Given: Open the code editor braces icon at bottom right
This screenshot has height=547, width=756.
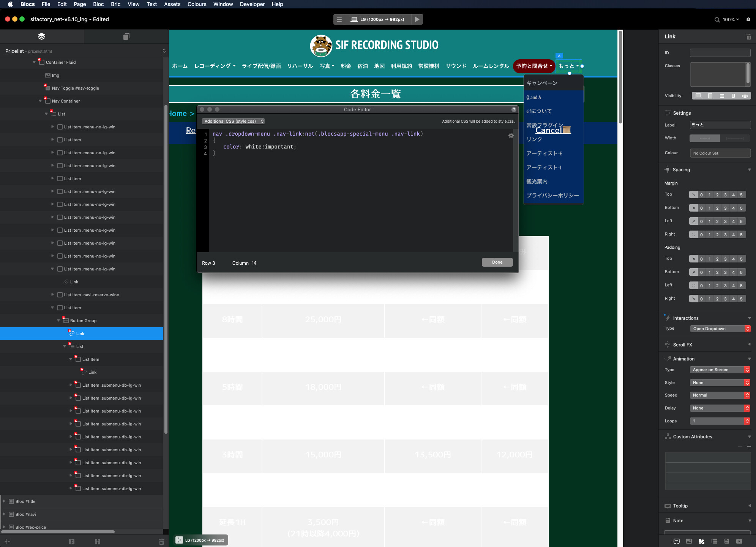Looking at the screenshot, I should click(x=677, y=541).
